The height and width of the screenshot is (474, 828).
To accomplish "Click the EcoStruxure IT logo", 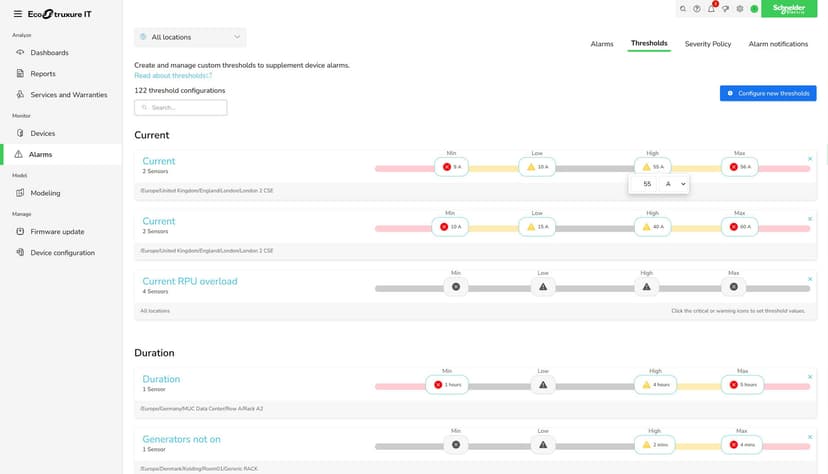I will coord(60,14).
